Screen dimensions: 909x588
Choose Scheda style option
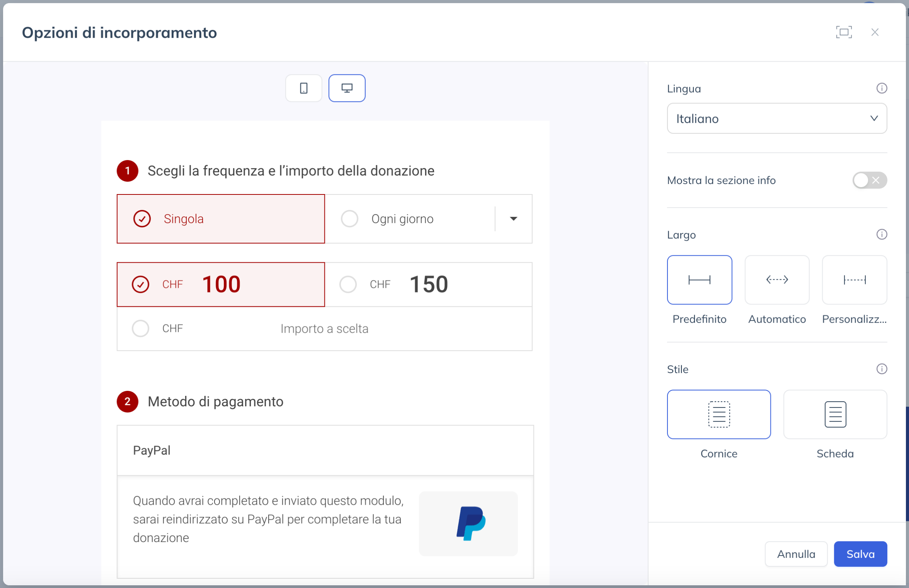tap(835, 414)
